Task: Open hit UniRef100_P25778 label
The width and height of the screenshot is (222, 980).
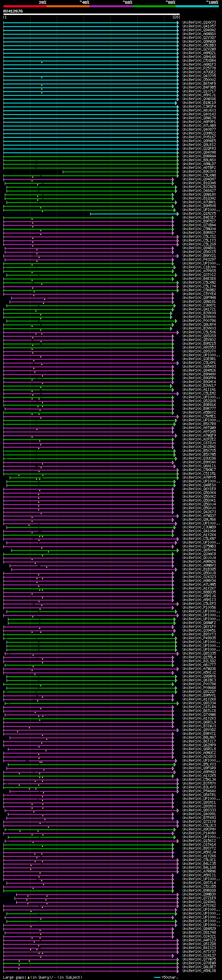Action: tap(199, 68)
